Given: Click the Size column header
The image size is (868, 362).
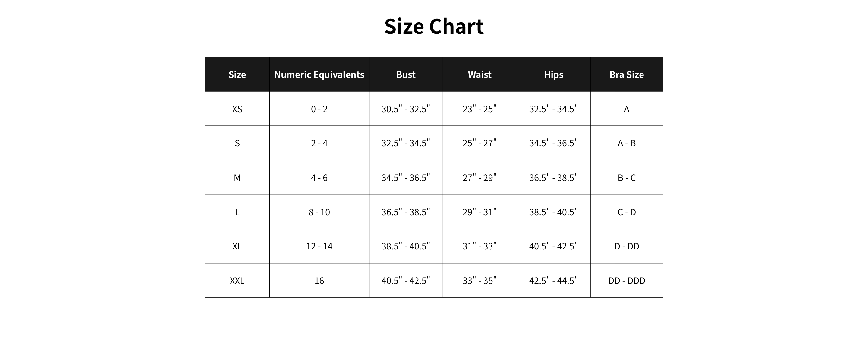Looking at the screenshot, I should (237, 75).
